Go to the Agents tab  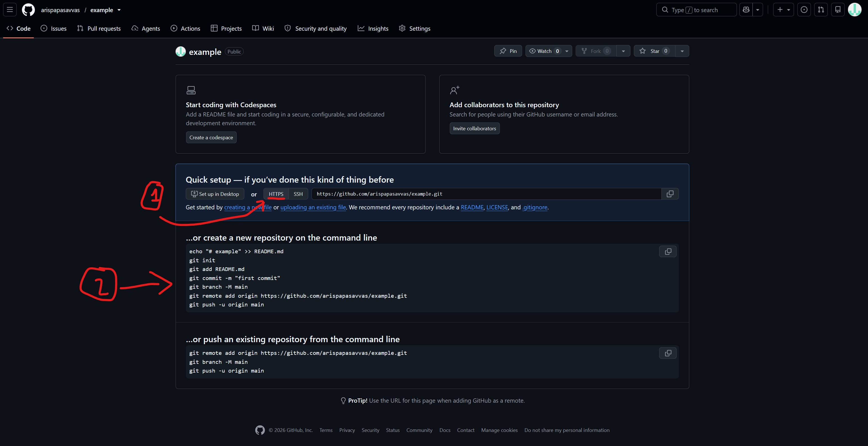click(x=146, y=28)
